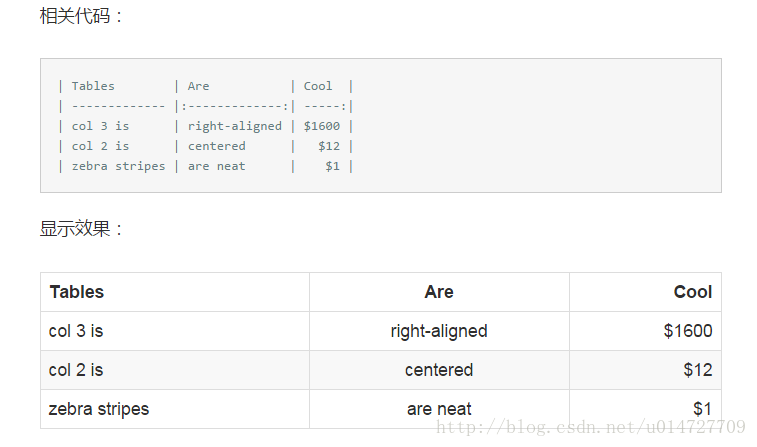The image size is (757, 447).
Task: Click 'right-aligned' in the code block
Action: pyautogui.click(x=235, y=126)
